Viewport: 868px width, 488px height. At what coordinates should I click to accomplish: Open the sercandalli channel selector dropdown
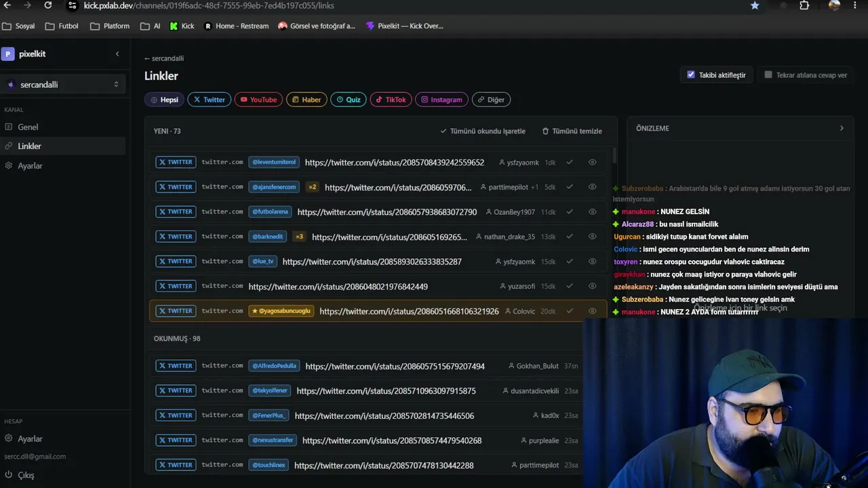(63, 85)
